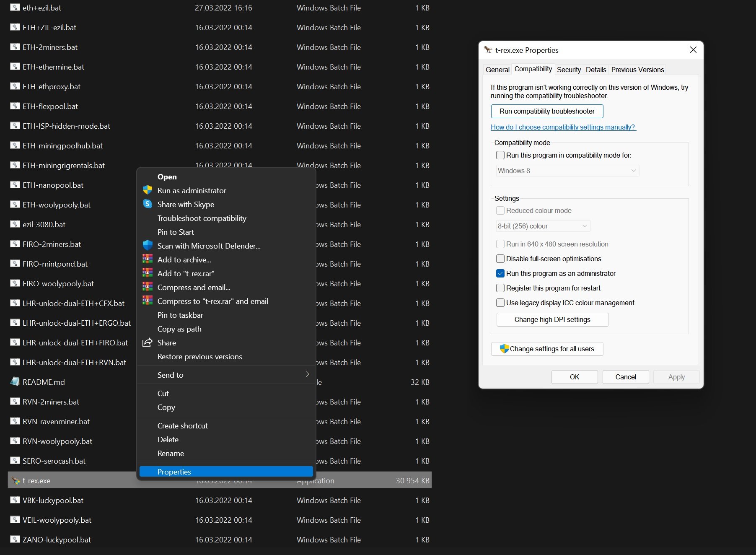The width and height of the screenshot is (756, 555).
Task: Click the WinRAR icon for Compress to t-rex.rar and email
Action: point(148,301)
